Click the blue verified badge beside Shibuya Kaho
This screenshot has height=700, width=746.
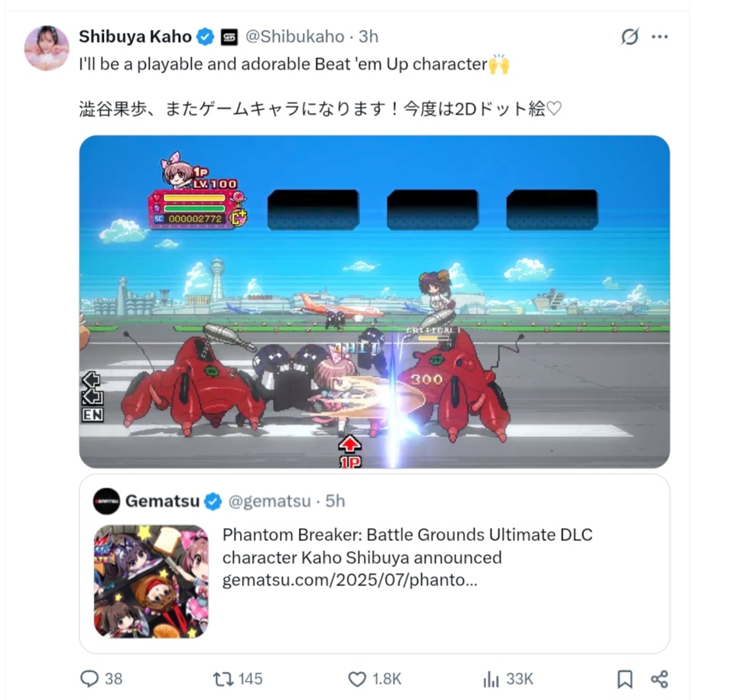(206, 37)
